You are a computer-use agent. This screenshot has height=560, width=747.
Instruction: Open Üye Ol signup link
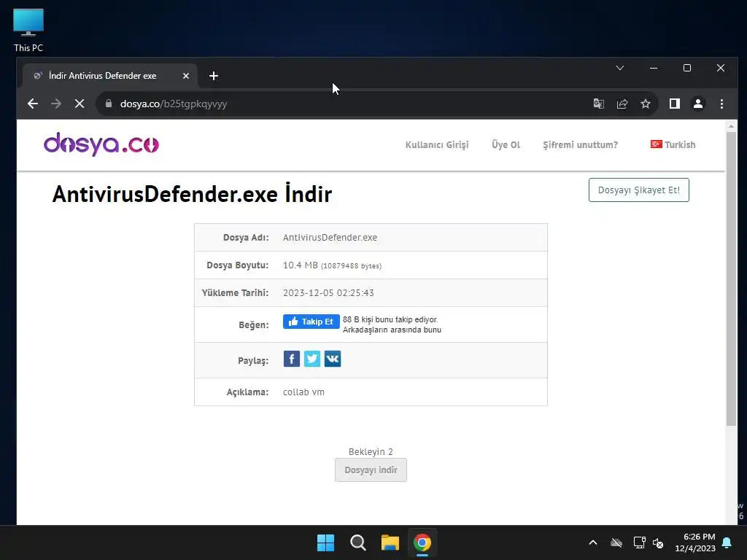point(506,145)
